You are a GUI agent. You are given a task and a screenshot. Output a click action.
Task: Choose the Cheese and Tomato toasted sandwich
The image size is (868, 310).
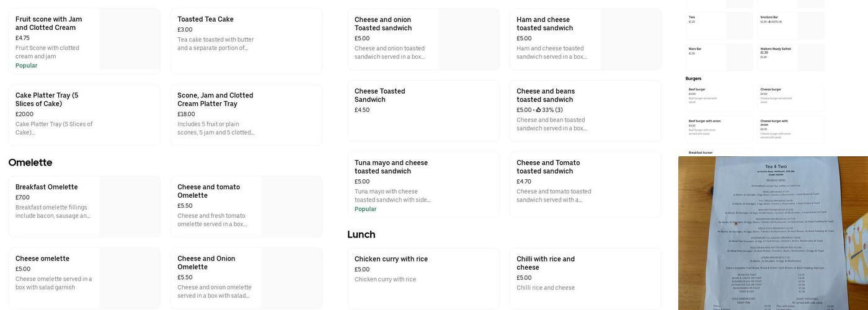(548, 167)
